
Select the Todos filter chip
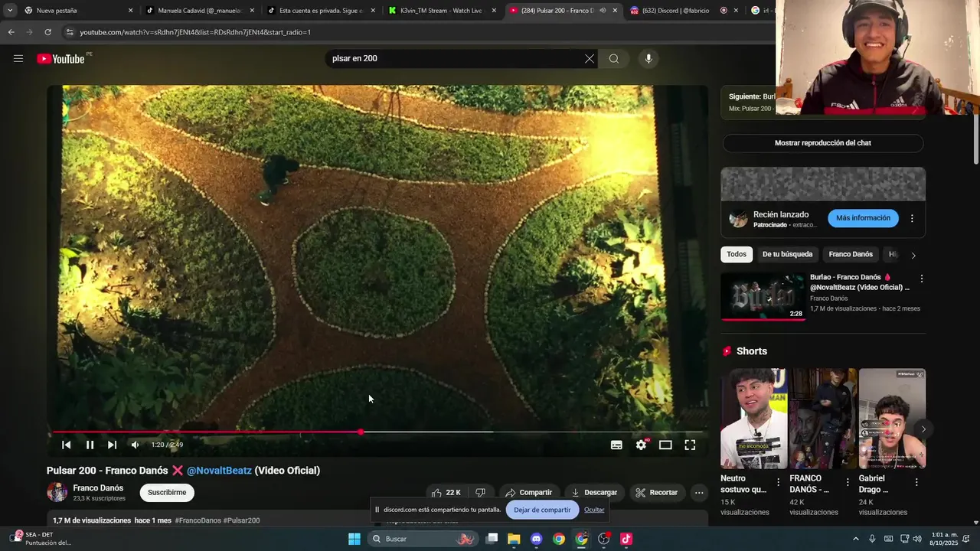point(737,254)
